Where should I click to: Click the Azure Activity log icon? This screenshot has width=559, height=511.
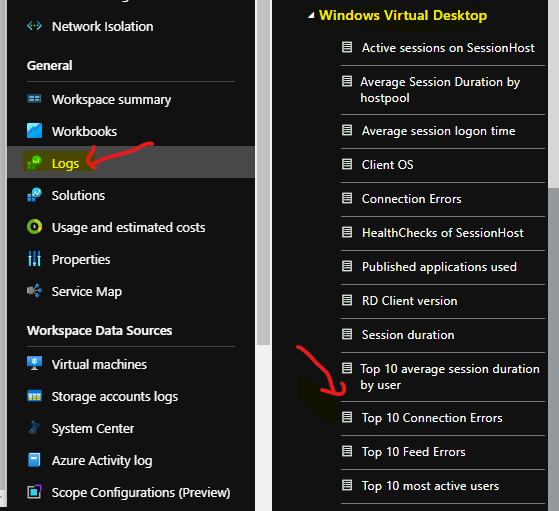(34, 460)
